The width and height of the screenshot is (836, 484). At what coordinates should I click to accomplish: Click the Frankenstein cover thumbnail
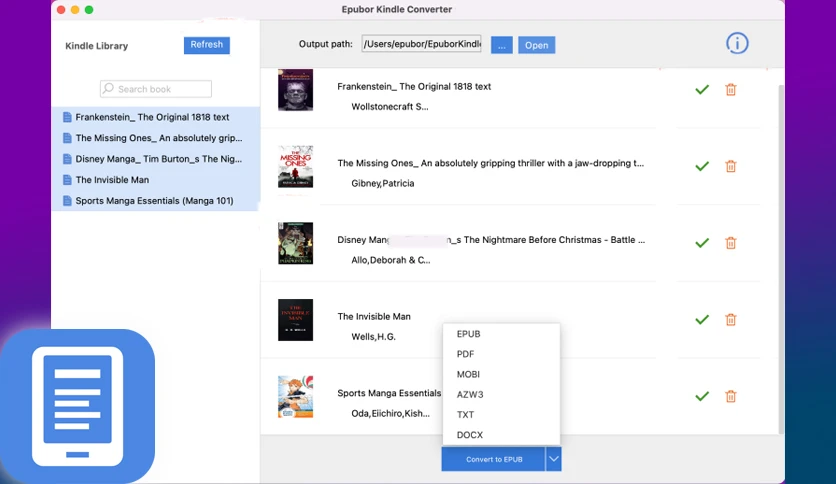click(295, 90)
